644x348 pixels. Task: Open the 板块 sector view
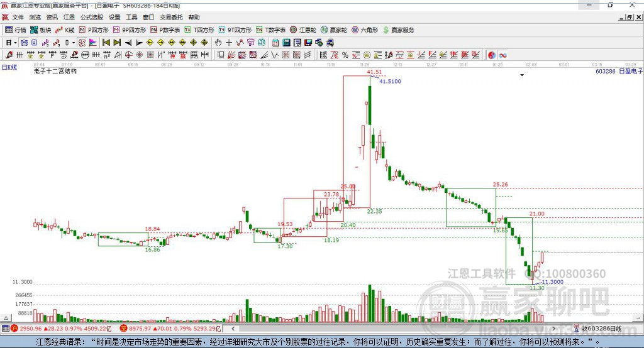(40, 30)
